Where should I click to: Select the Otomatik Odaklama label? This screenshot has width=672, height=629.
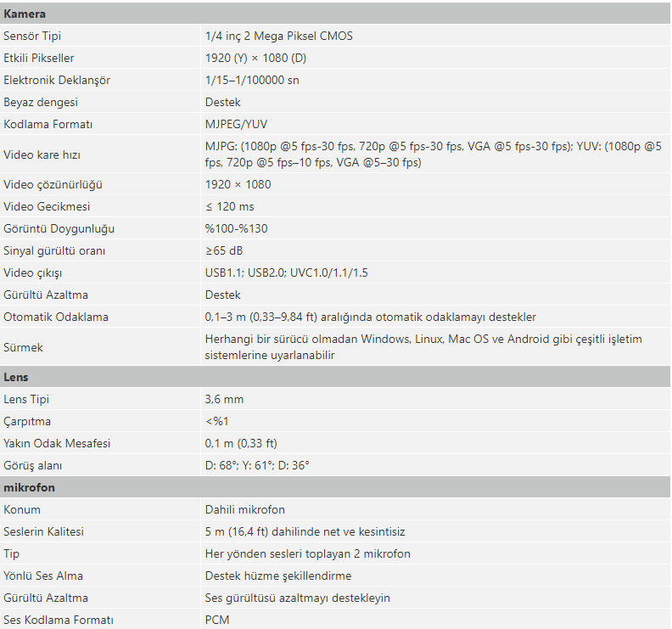[x=56, y=317]
